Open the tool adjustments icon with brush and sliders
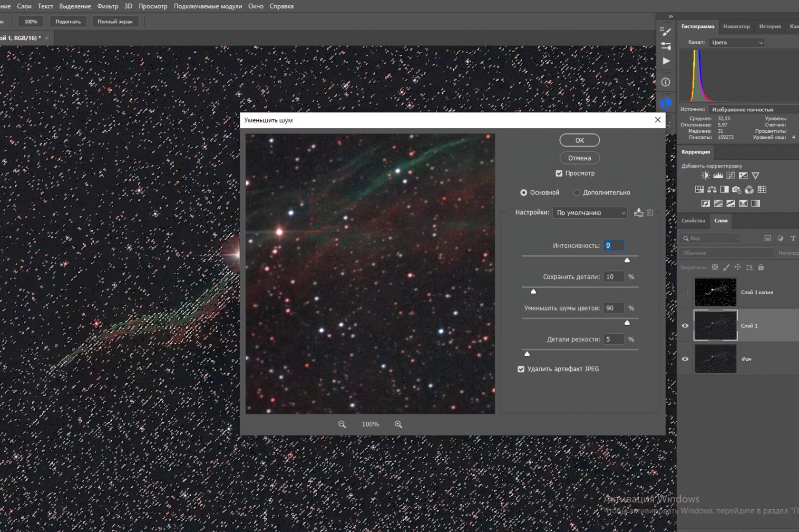Image resolution: width=799 pixels, height=532 pixels. (x=666, y=46)
